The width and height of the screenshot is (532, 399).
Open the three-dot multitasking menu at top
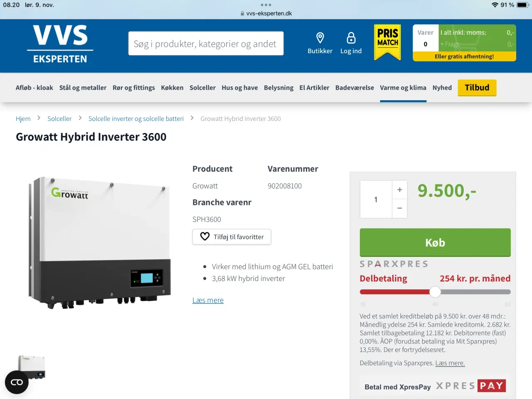tap(266, 5)
